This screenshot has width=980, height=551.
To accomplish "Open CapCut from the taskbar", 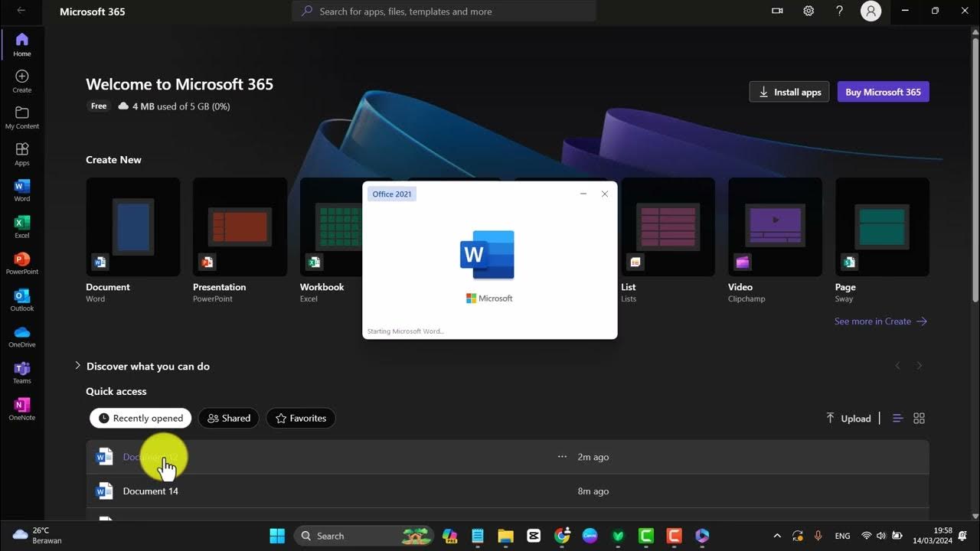I will coord(534,536).
